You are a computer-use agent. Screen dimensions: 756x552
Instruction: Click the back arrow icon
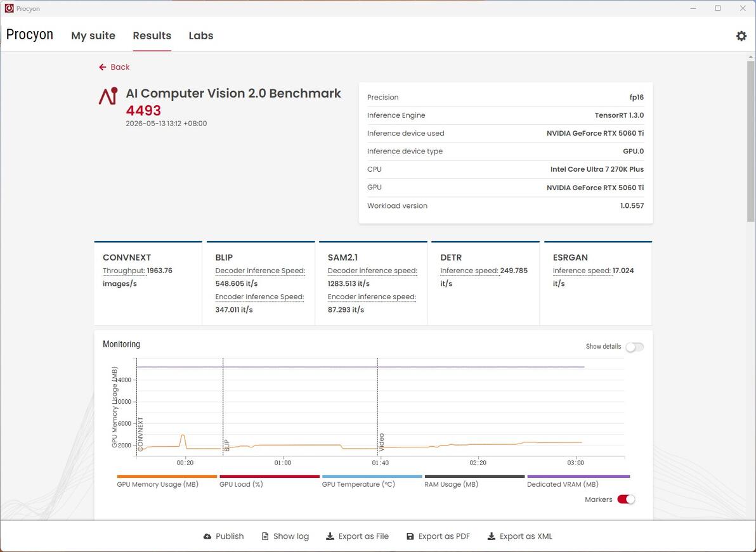point(102,67)
